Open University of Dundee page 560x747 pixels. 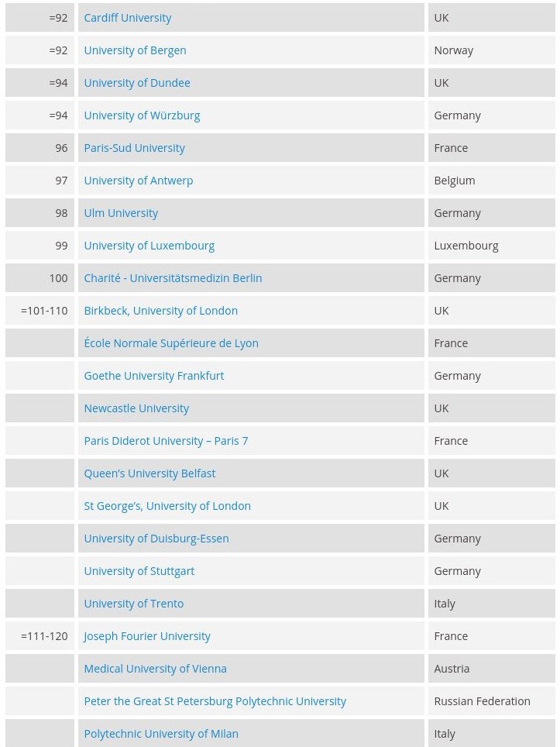(x=137, y=83)
